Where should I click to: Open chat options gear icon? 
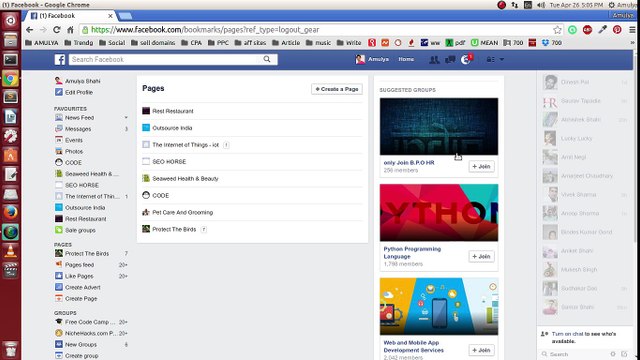click(613, 354)
